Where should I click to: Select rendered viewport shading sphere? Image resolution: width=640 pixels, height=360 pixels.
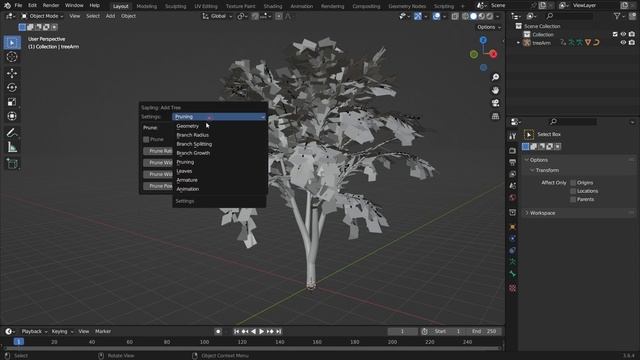pyautogui.click(x=489, y=16)
